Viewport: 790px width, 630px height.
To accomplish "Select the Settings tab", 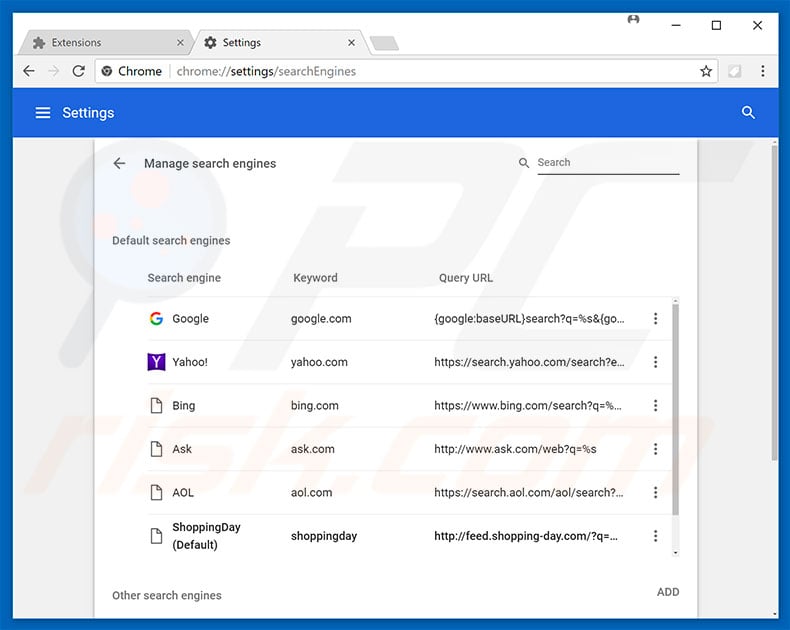I will click(x=280, y=43).
